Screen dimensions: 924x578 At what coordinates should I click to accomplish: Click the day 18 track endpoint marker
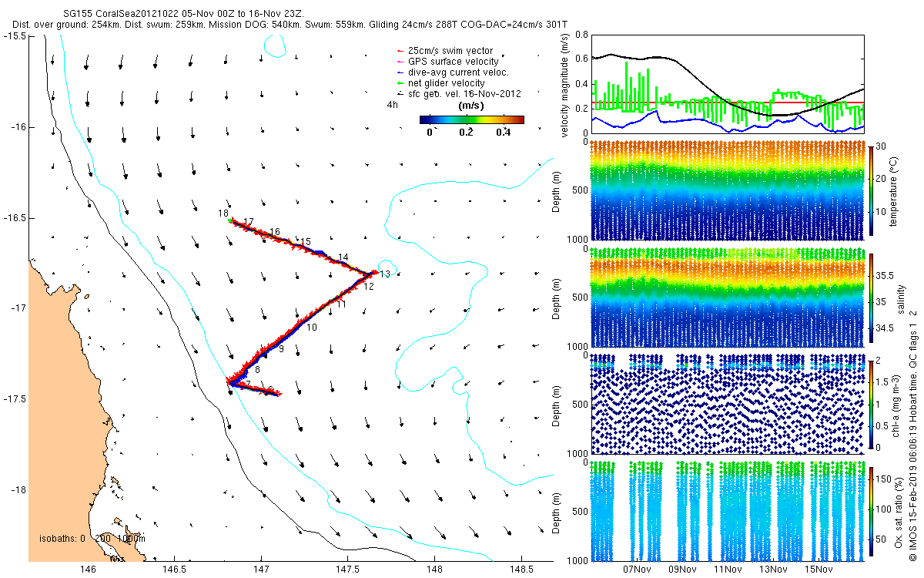(230, 220)
